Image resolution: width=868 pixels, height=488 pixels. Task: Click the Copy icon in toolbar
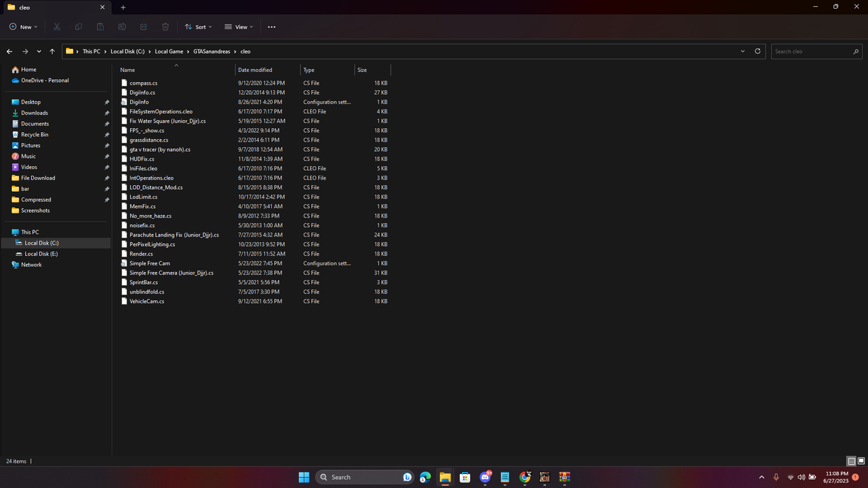79,27
